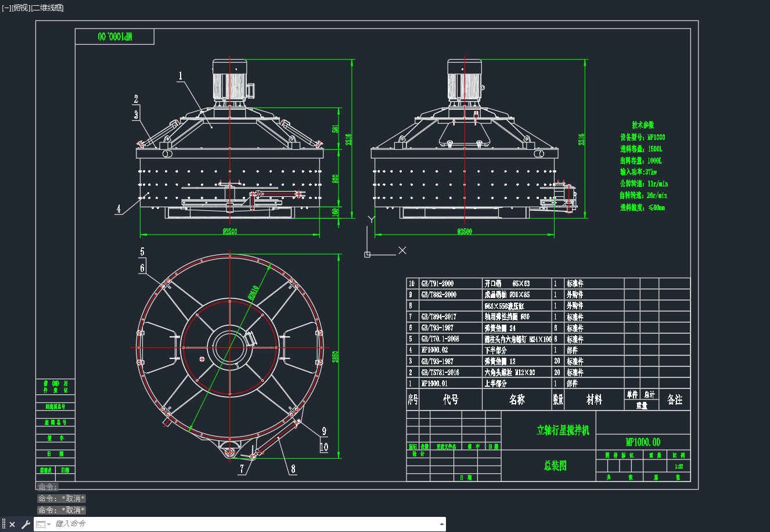The image size is (770, 532).
Task: Select the mirrored MP1000.00 label at sheet top
Action: pos(115,37)
